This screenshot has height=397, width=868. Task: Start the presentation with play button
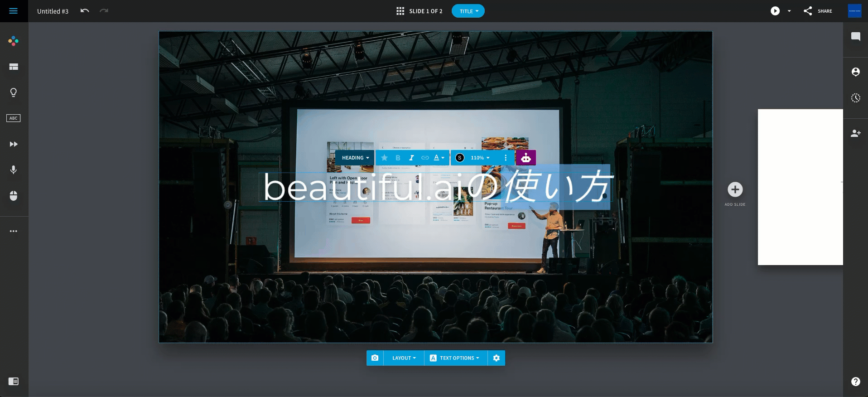click(x=775, y=11)
